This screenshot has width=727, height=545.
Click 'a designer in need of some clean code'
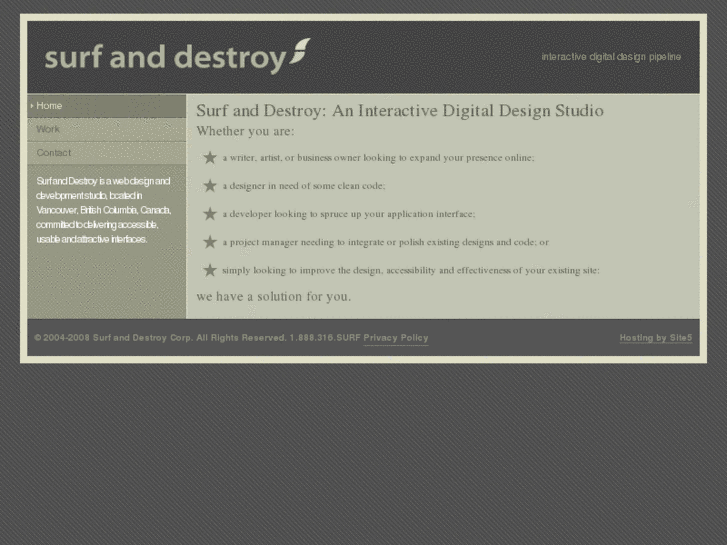click(304, 186)
